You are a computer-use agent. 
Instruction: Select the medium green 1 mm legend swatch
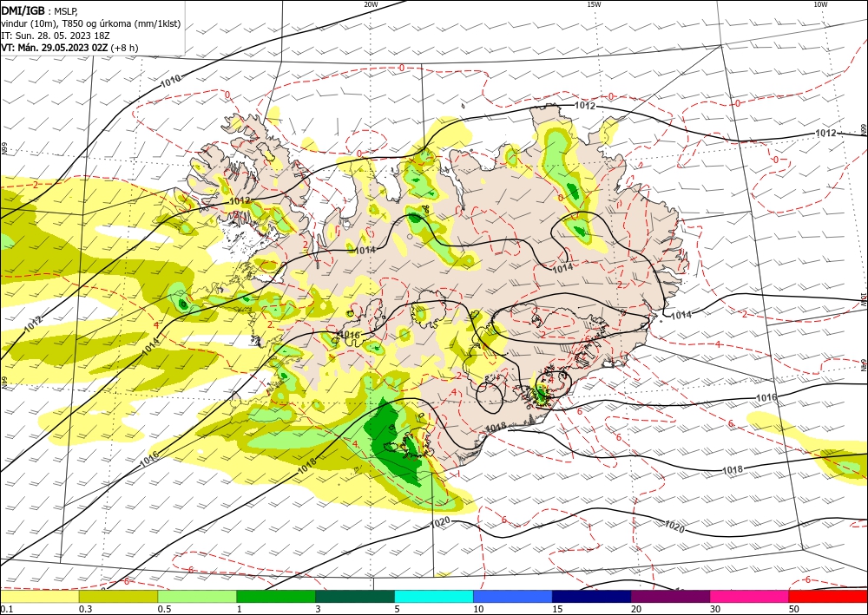click(x=276, y=596)
